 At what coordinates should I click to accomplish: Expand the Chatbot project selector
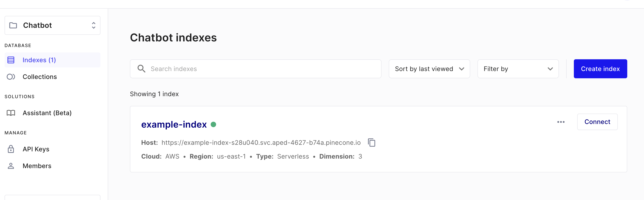click(52, 25)
